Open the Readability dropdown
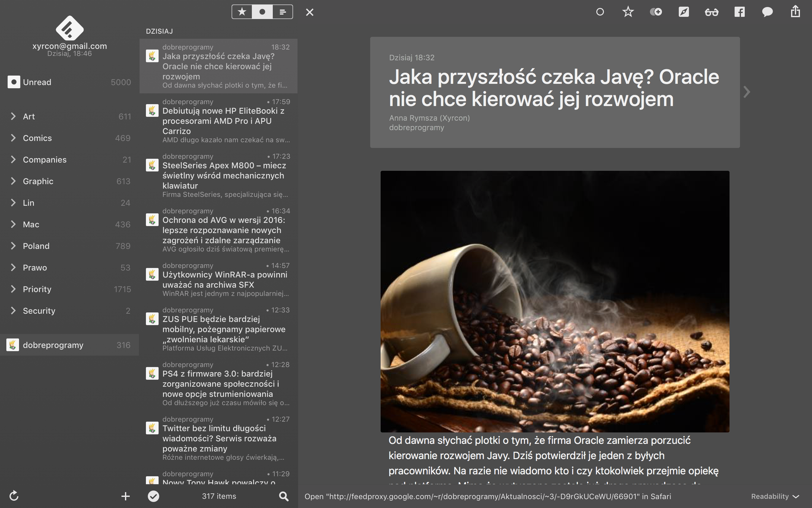Viewport: 812px width, 508px height. pyautogui.click(x=775, y=496)
